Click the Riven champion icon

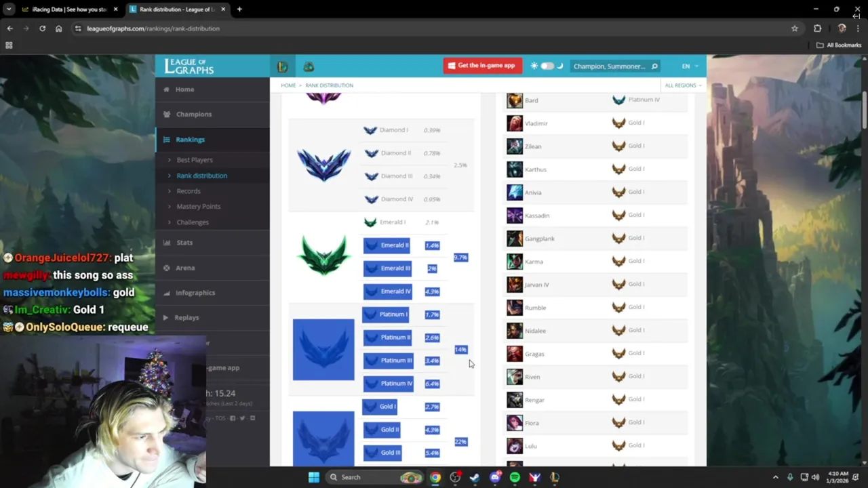pos(515,377)
